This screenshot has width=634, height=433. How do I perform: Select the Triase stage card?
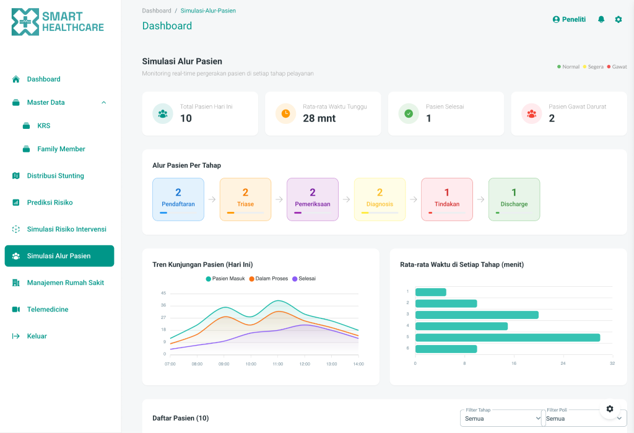click(245, 199)
